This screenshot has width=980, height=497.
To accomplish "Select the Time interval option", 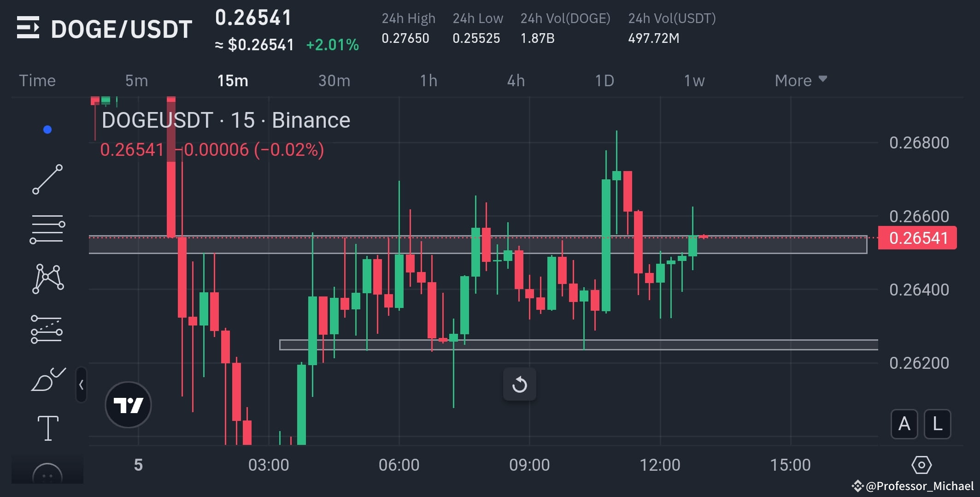I will point(37,80).
